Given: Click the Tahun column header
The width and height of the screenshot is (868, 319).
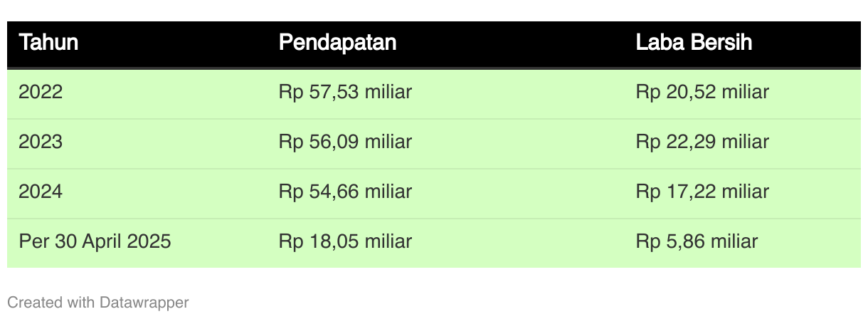Looking at the screenshot, I should point(48,43).
